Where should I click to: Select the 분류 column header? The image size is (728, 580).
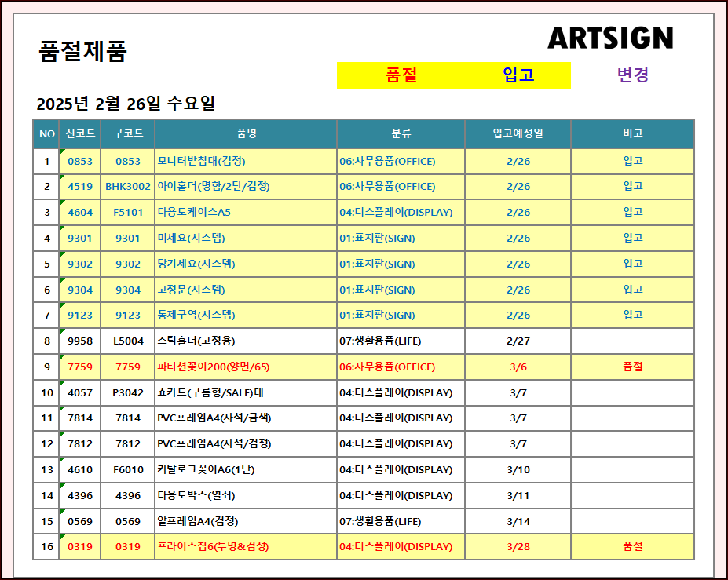[401, 133]
